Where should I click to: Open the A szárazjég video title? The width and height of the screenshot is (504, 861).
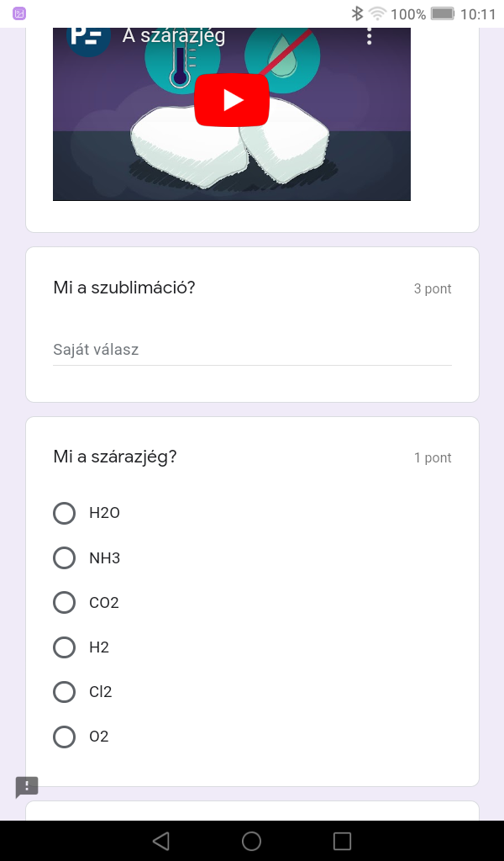pyautogui.click(x=173, y=36)
